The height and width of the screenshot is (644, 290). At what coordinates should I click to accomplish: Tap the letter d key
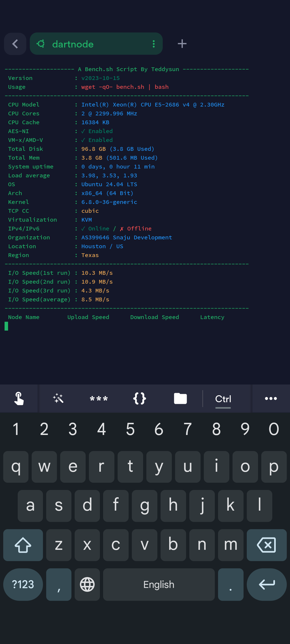tap(87, 506)
